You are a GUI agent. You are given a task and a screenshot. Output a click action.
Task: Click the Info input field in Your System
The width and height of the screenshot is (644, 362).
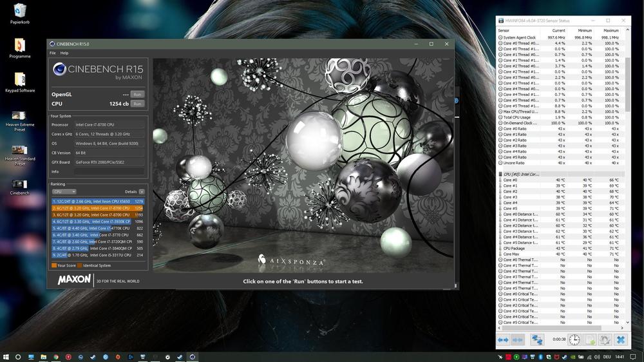109,171
